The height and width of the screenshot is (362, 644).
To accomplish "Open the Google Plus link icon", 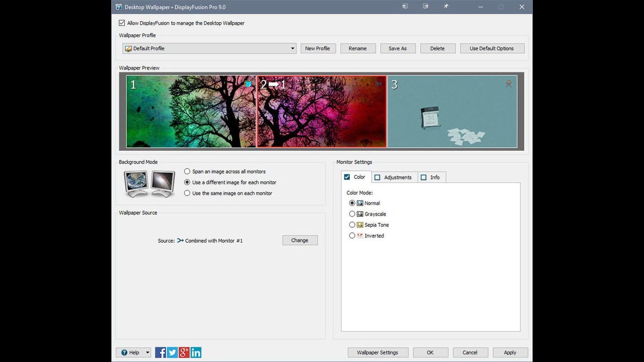I will pyautogui.click(x=184, y=352).
